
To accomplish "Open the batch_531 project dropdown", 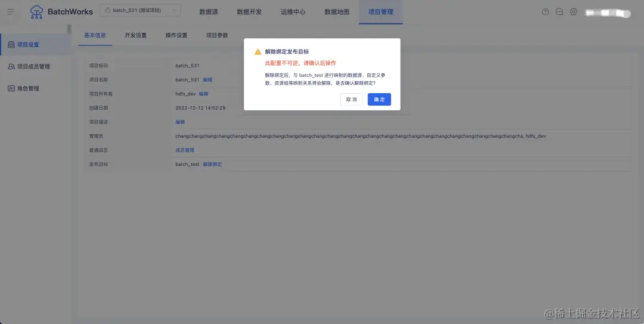I will [x=140, y=10].
